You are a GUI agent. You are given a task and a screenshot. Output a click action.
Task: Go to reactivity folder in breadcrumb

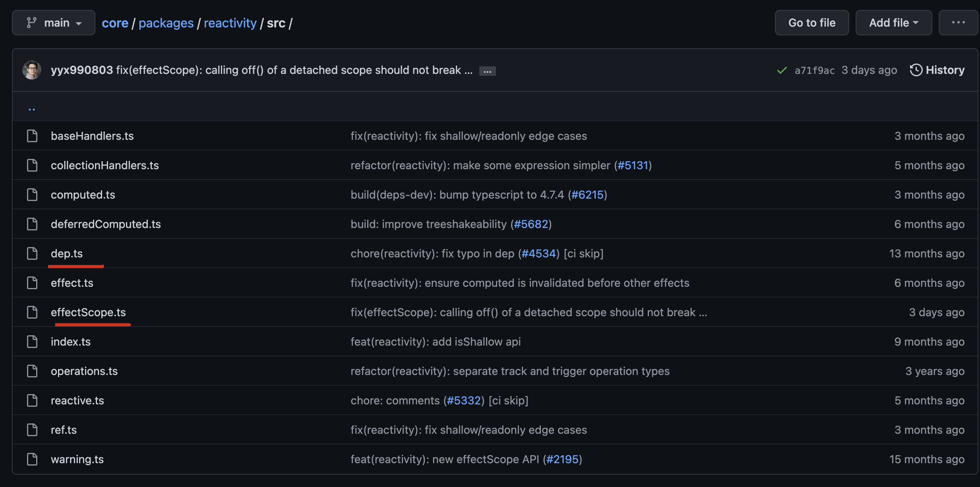pyautogui.click(x=230, y=23)
